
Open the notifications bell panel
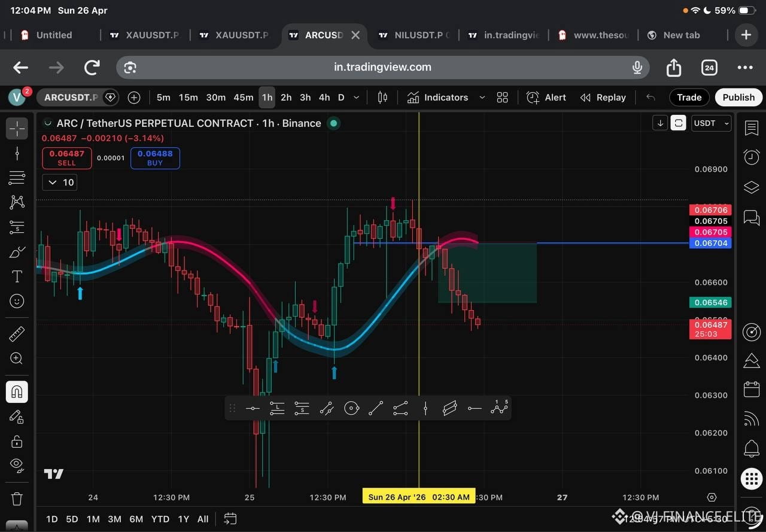coord(752,448)
